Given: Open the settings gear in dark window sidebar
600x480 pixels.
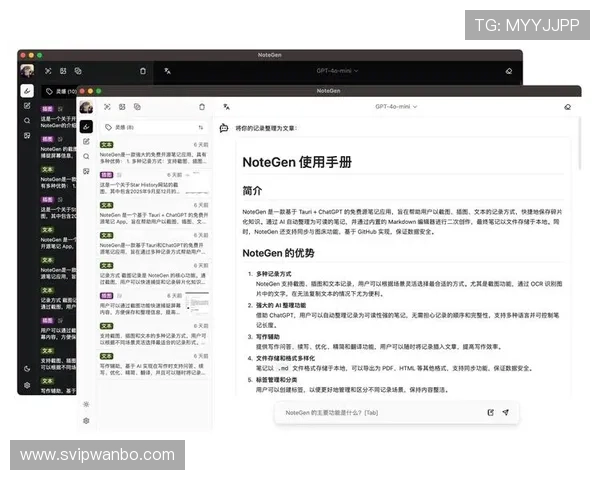Looking at the screenshot, I should [x=27, y=385].
